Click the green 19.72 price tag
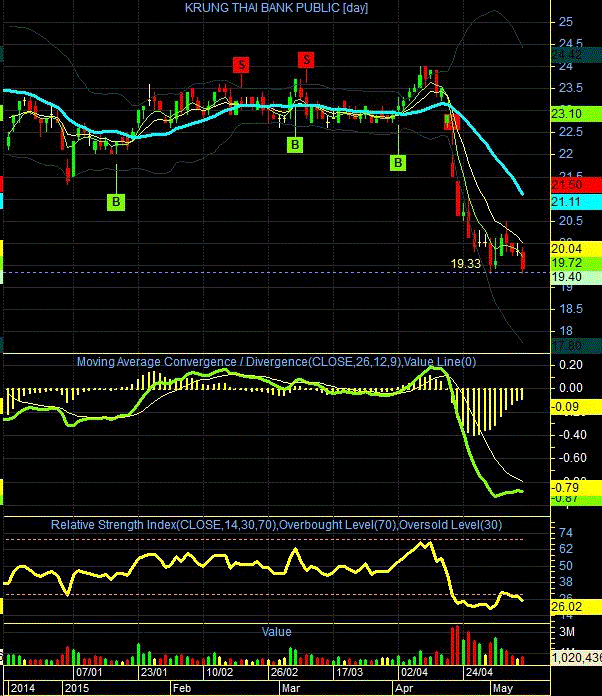The width and height of the screenshot is (602, 696). pyautogui.click(x=576, y=263)
